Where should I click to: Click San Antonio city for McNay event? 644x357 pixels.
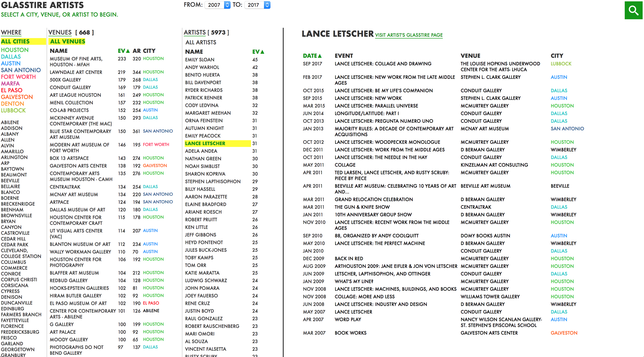coord(567,129)
